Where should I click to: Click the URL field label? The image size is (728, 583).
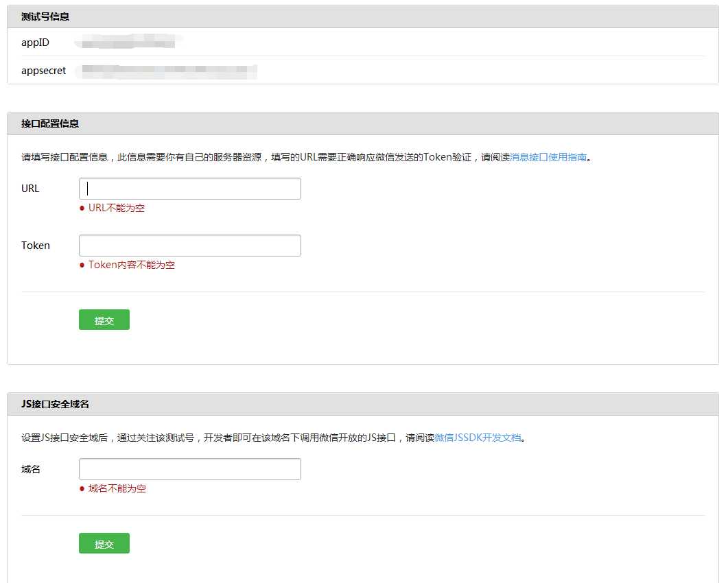click(30, 189)
